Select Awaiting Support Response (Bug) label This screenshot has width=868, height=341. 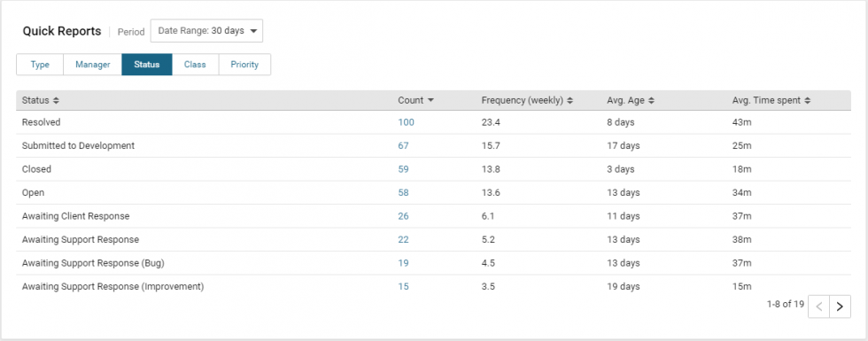click(93, 263)
